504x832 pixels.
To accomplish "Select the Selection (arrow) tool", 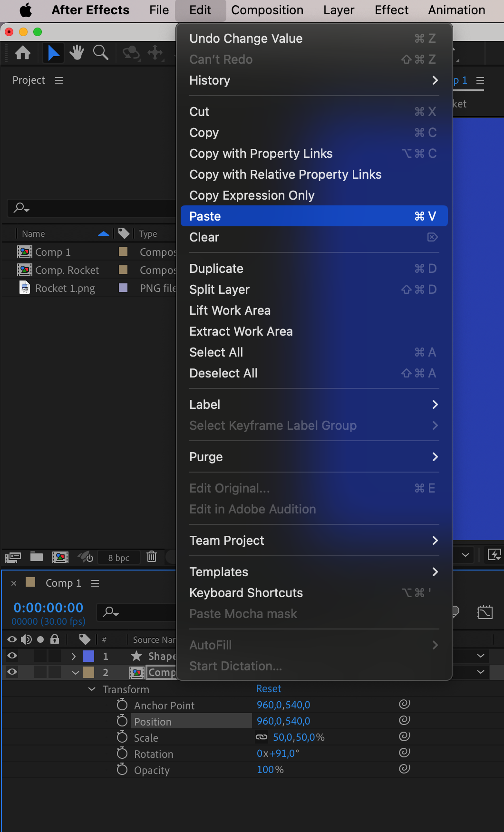I will coord(54,52).
